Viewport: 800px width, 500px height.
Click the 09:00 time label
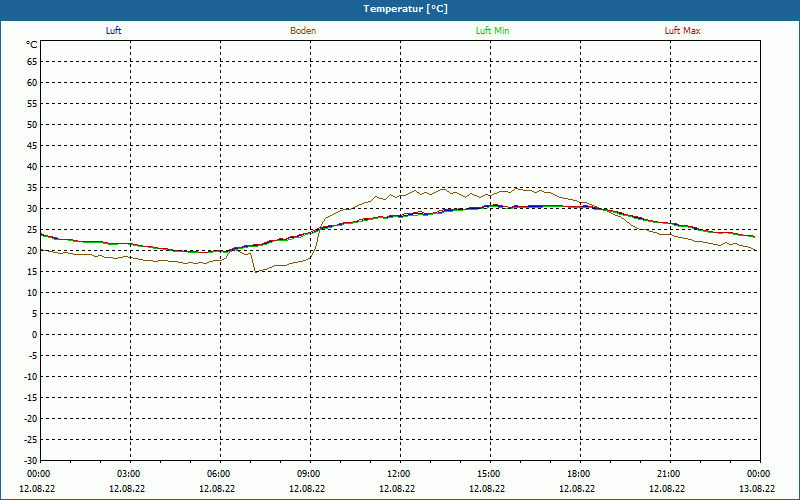[x=309, y=474]
